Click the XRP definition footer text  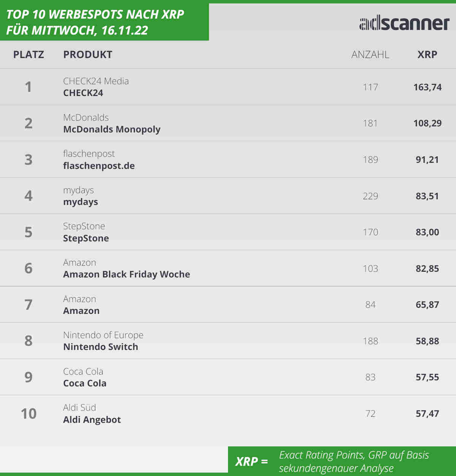[x=354, y=462]
